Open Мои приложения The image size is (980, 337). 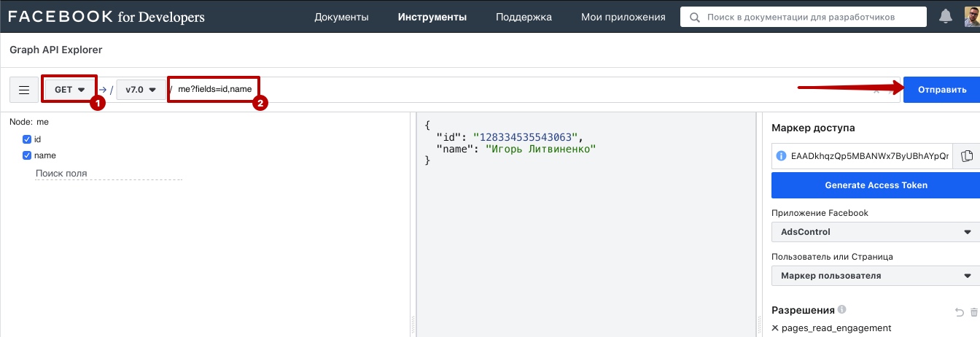623,17
